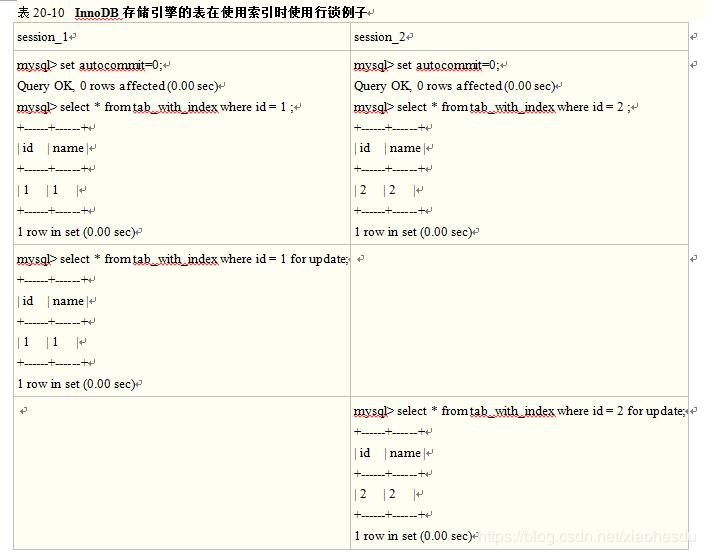
Task: Click '| id | name |' header below session_2's autocommit query
Action: [x=390, y=148]
